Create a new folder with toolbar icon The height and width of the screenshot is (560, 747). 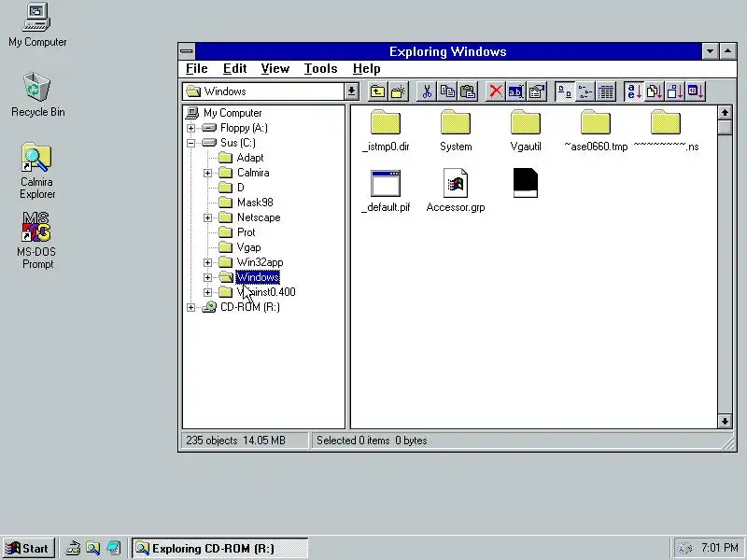click(x=399, y=91)
